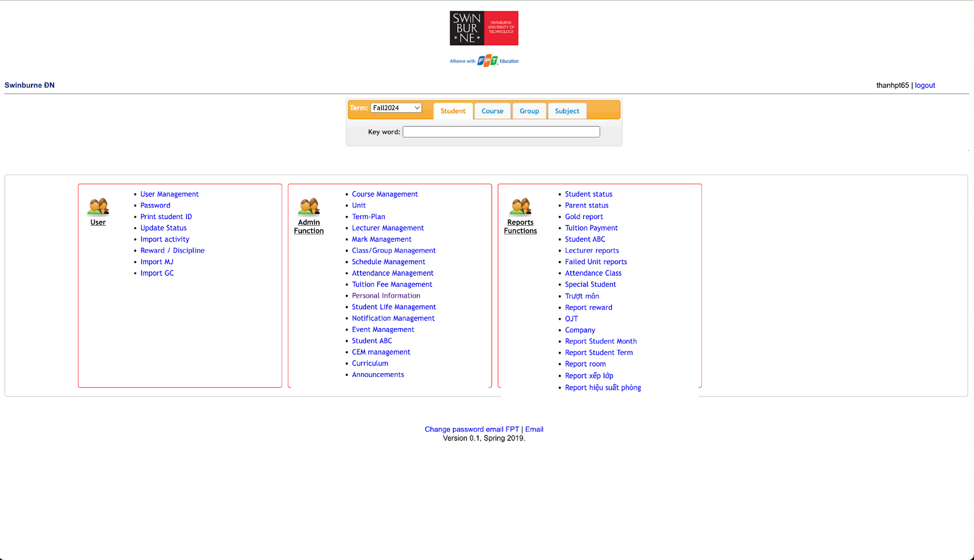Open Update Status link
974x560 pixels.
click(x=163, y=228)
